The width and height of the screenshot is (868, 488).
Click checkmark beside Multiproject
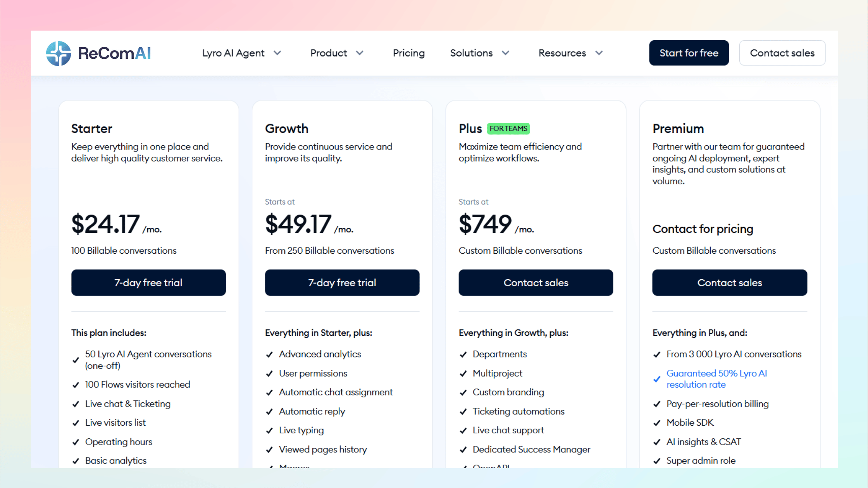463,374
